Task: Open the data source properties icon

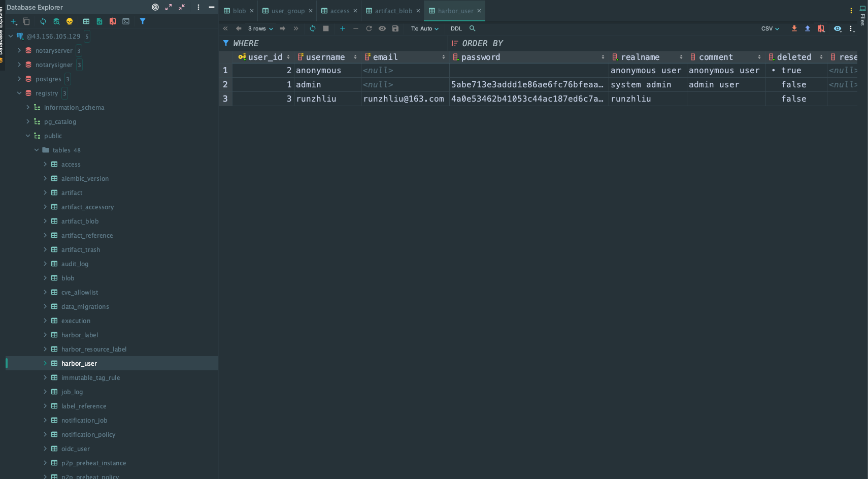Action: pyautogui.click(x=56, y=21)
